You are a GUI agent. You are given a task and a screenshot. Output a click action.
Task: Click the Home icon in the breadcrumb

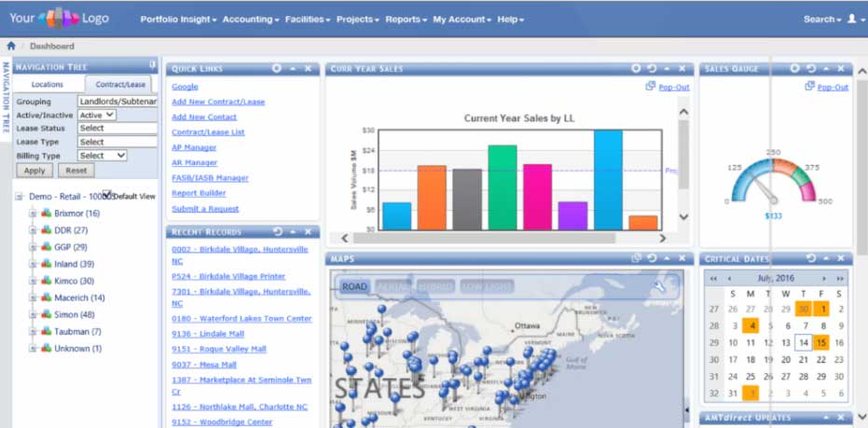pos(11,45)
